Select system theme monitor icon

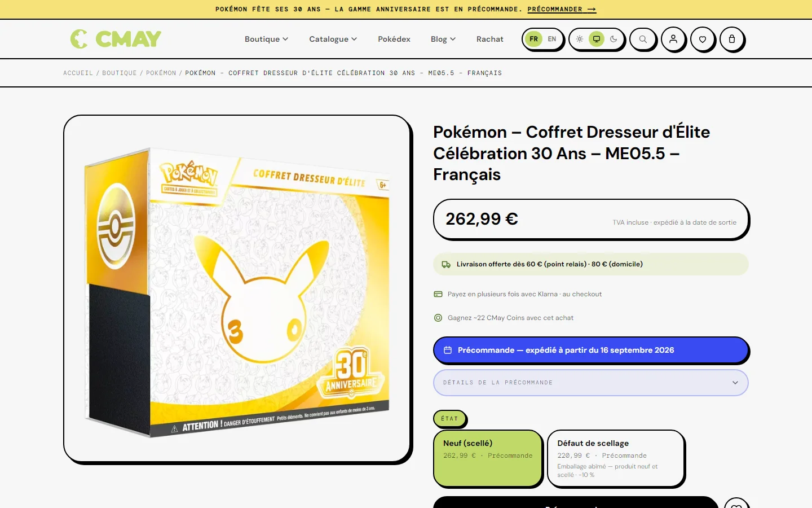[597, 39]
